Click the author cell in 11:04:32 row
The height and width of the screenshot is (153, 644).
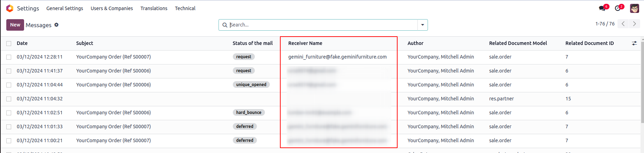tap(441, 99)
